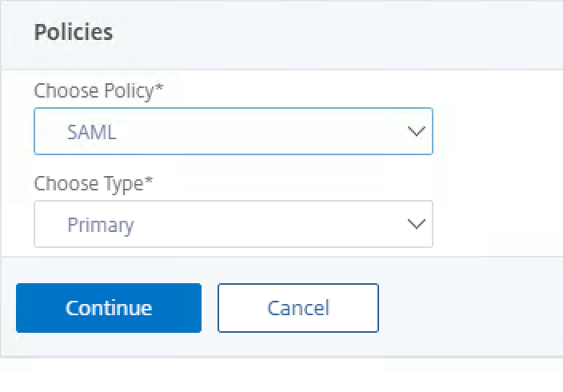This screenshot has height=392, width=563.
Task: Change the type from Primary
Action: [x=233, y=224]
